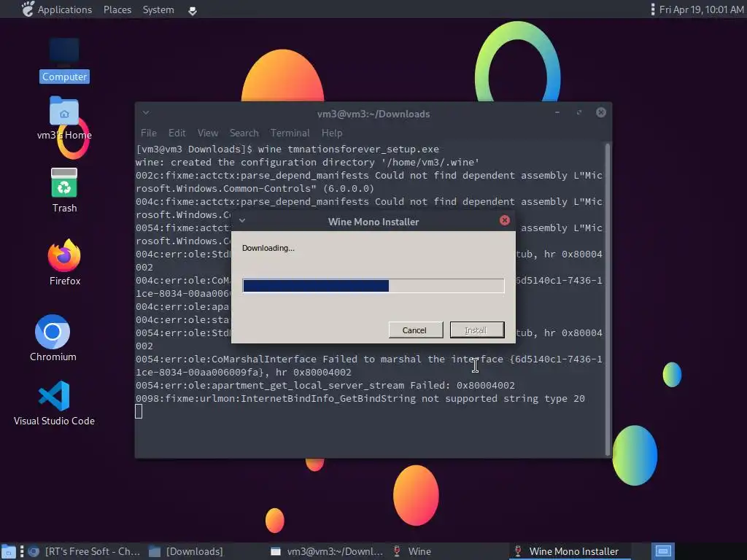Close the terminal window
Image resolution: width=747 pixels, height=560 pixels.
point(601,112)
